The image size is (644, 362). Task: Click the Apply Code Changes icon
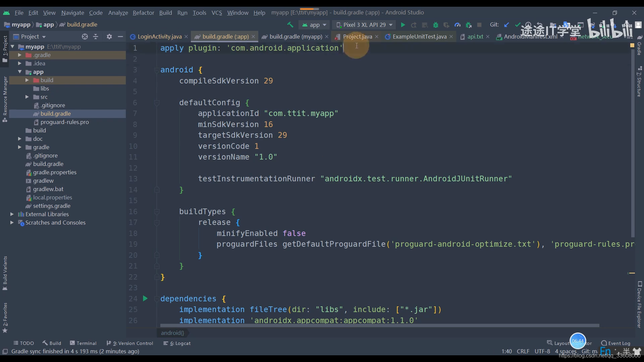point(425,25)
